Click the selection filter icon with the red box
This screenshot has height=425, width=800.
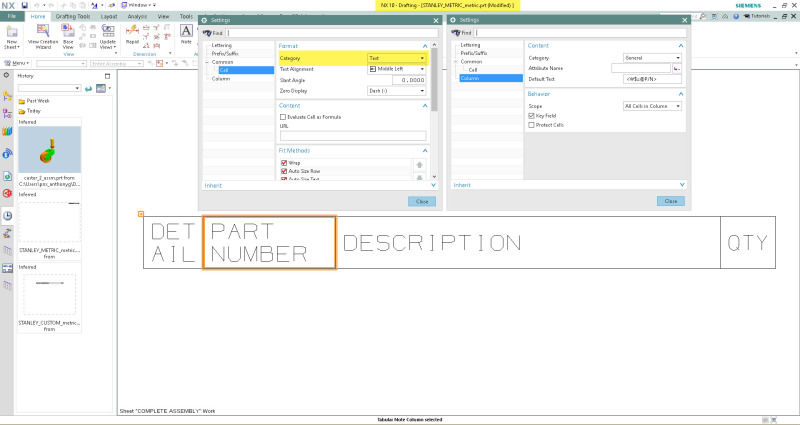[x=159, y=63]
